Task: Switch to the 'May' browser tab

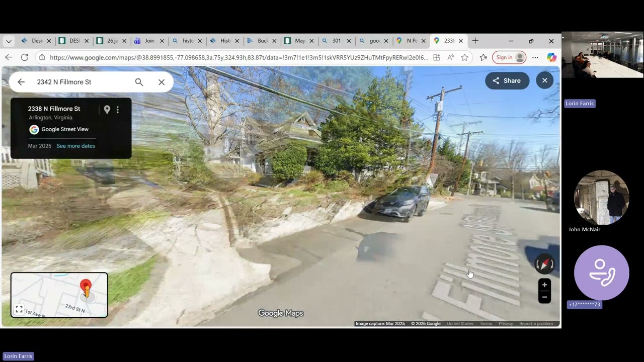Action: click(299, 41)
